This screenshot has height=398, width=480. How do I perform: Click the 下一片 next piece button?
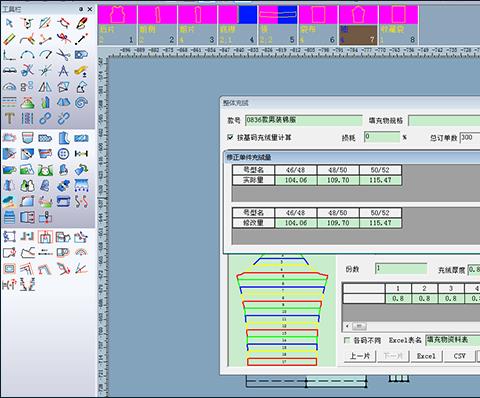click(393, 356)
